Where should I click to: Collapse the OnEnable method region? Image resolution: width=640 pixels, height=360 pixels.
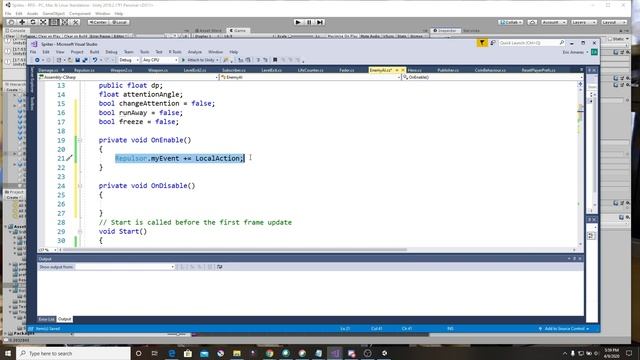(x=80, y=140)
